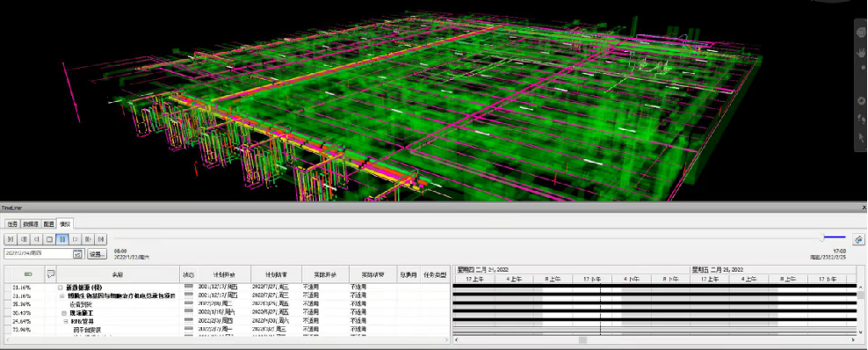The image size is (868, 350).
Task: Jump simulation to the end
Action: 101,239
